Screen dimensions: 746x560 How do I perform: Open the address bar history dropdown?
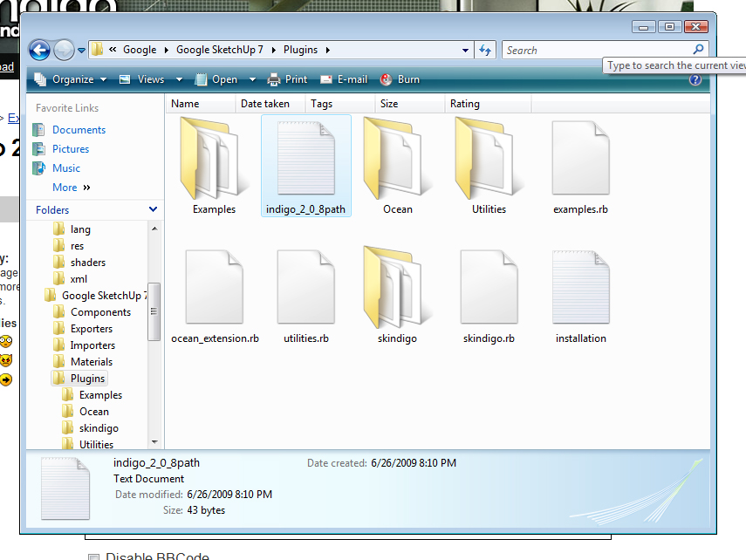tap(466, 50)
